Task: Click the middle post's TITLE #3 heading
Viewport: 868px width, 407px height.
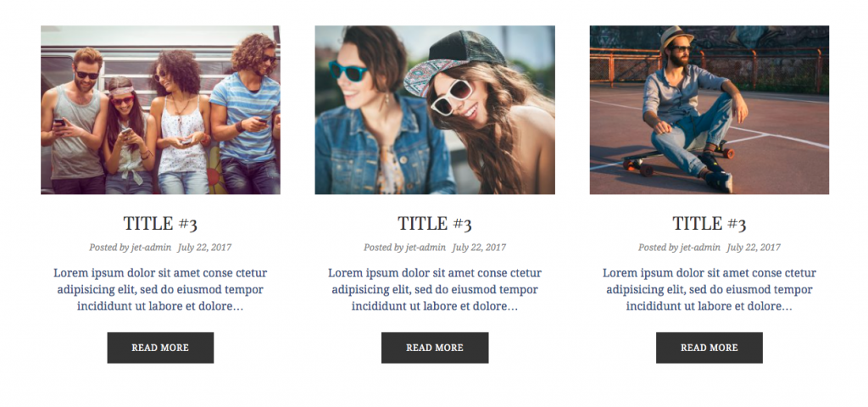Action: [x=435, y=224]
